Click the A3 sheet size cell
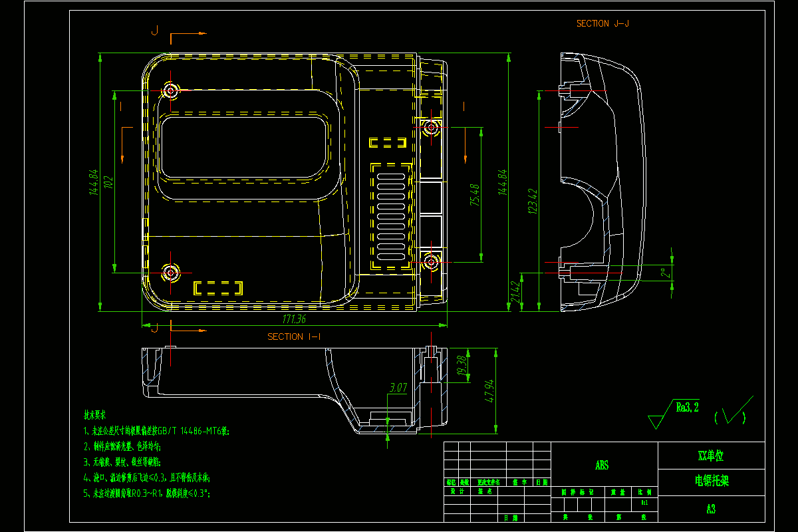 coord(711,509)
